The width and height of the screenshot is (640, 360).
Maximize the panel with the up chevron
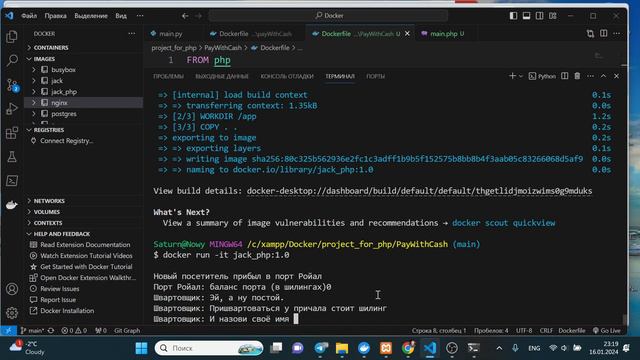point(603,76)
